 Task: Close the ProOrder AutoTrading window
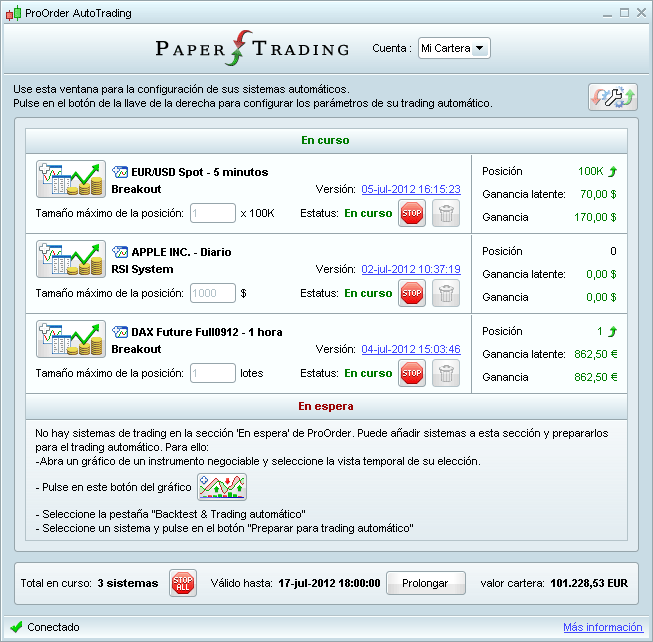coord(641,13)
